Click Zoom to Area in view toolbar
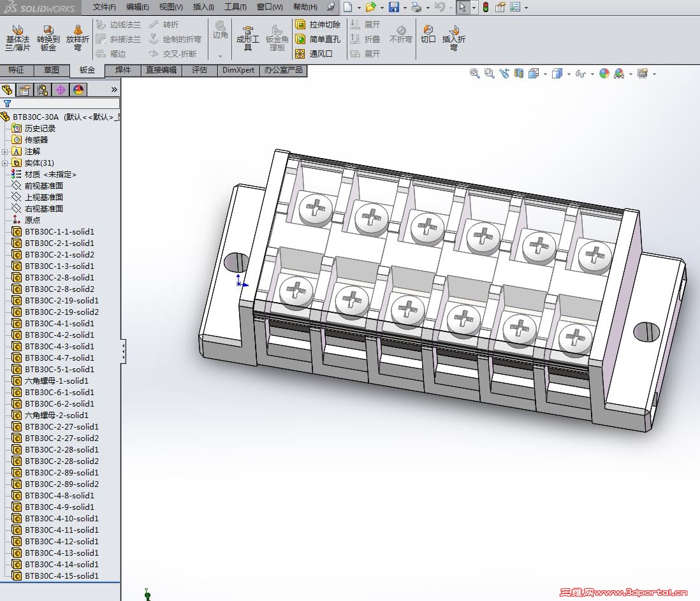The width and height of the screenshot is (700, 601). tap(489, 74)
